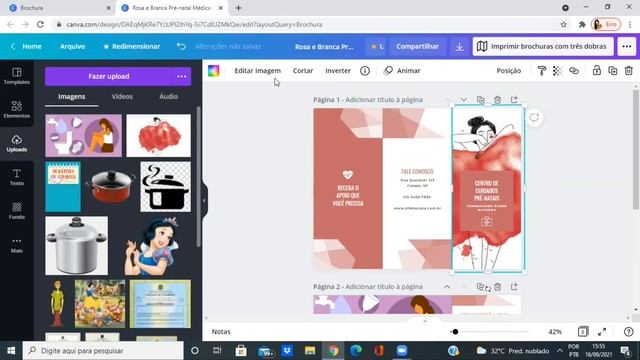Switch to the Áudio tab
The width and height of the screenshot is (640, 360).
pos(168,97)
